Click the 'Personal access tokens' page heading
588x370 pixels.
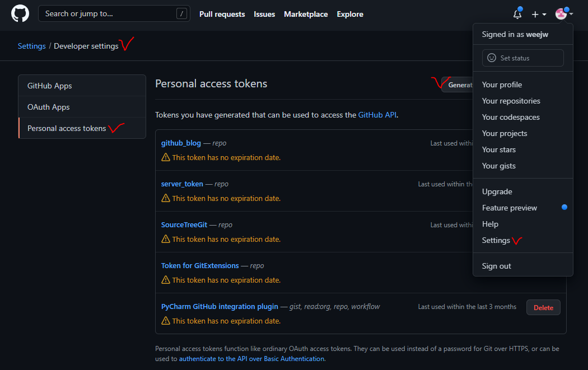click(211, 83)
